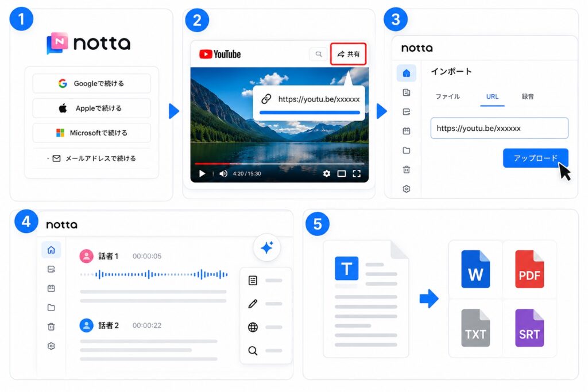This screenshot has width=588, height=392.
Task: Switch to the 録音 tab
Action: [528, 96]
